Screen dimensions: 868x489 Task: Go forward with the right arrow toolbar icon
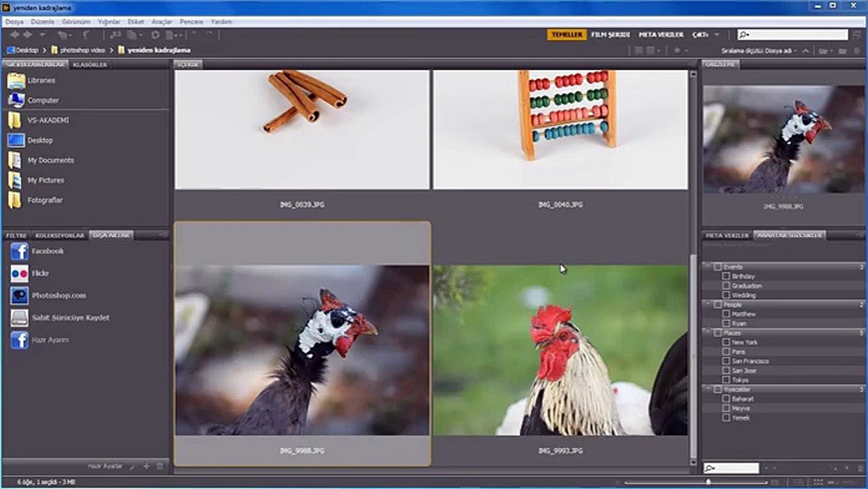click(x=28, y=35)
